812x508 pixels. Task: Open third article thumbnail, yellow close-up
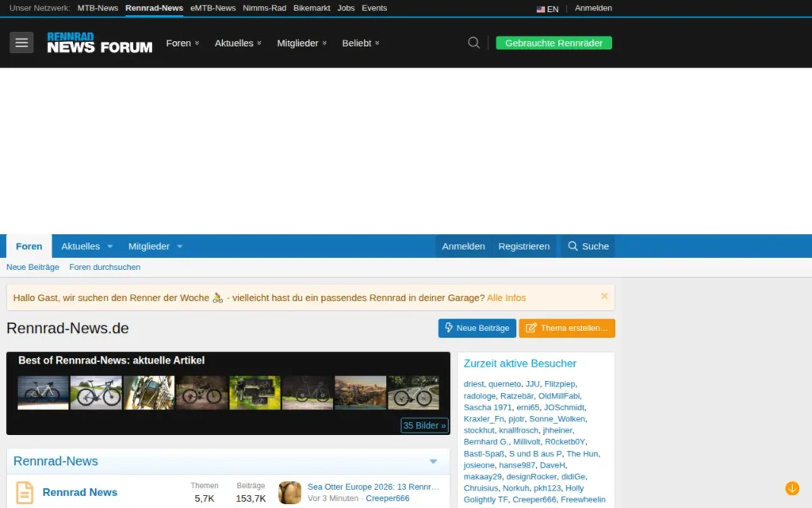(x=149, y=393)
